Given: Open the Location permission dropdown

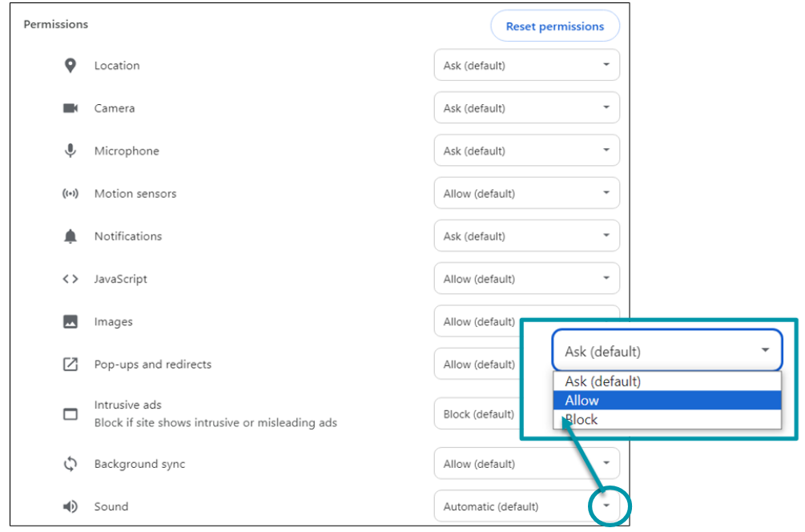Looking at the screenshot, I should pyautogui.click(x=526, y=65).
